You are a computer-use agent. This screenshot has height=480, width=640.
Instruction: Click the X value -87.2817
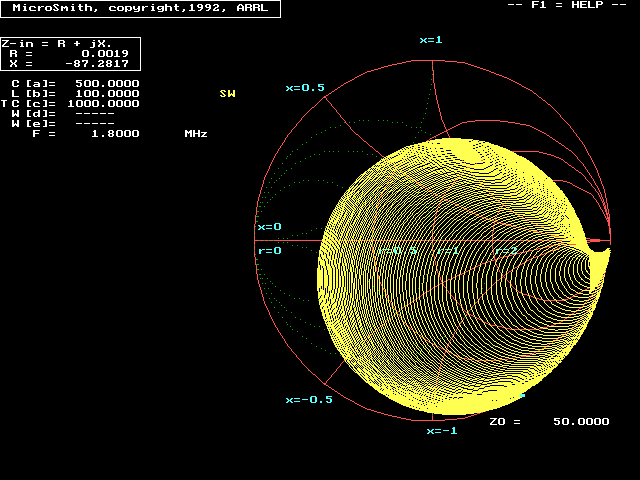point(97,64)
